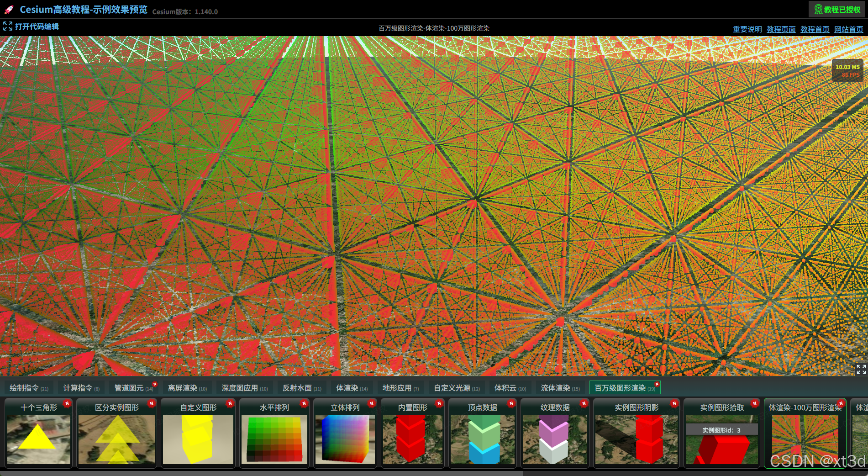Toggle fullscreen on the Cesium viewer

(861, 369)
